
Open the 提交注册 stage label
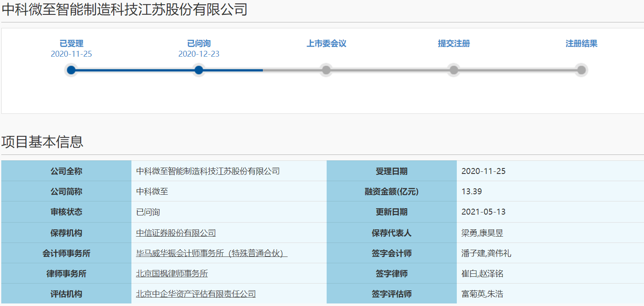click(454, 44)
